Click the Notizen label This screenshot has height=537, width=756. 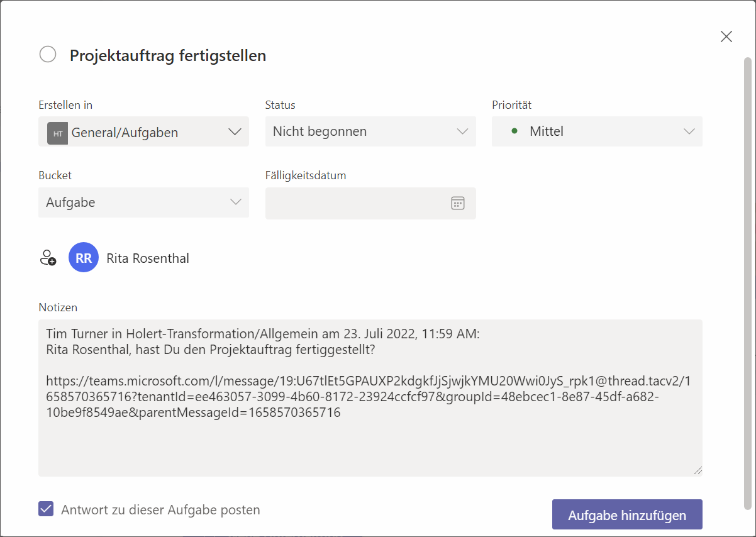(58, 307)
